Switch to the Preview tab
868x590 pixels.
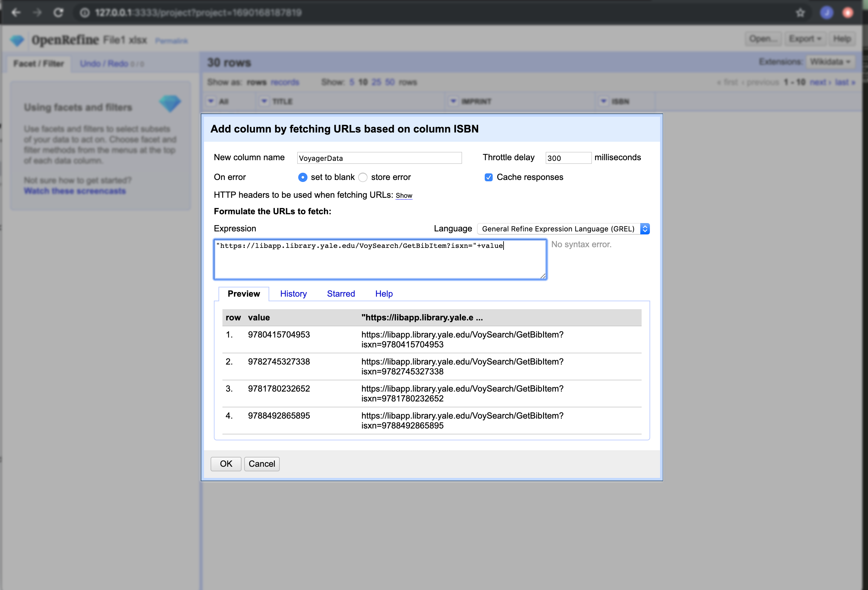tap(244, 294)
